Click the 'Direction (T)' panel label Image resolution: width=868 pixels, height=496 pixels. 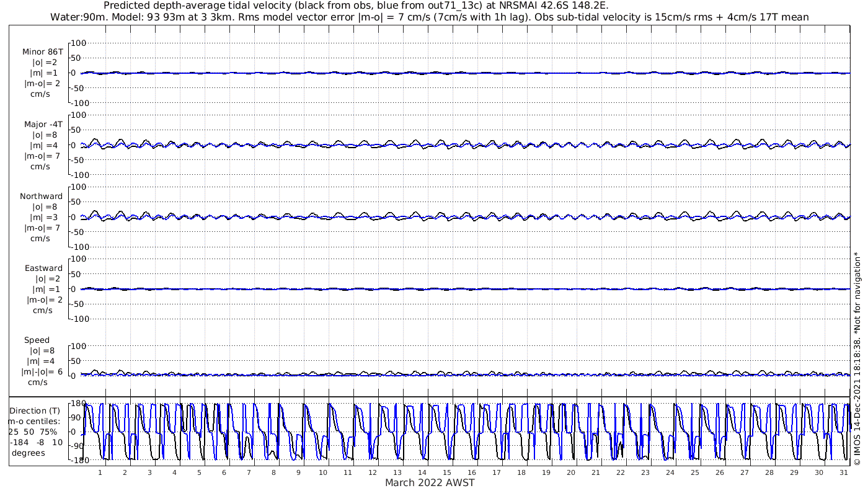coord(36,410)
